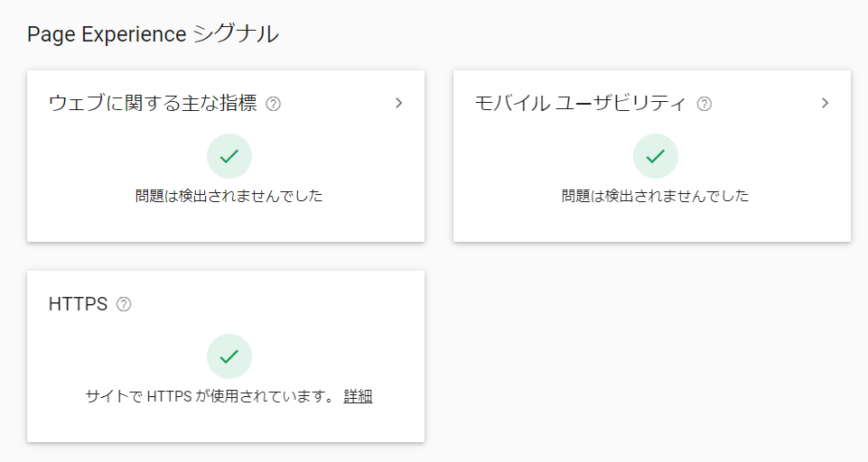The height and width of the screenshot is (462, 868).
Task: Click the HTTPS card heading
Action: (78, 305)
